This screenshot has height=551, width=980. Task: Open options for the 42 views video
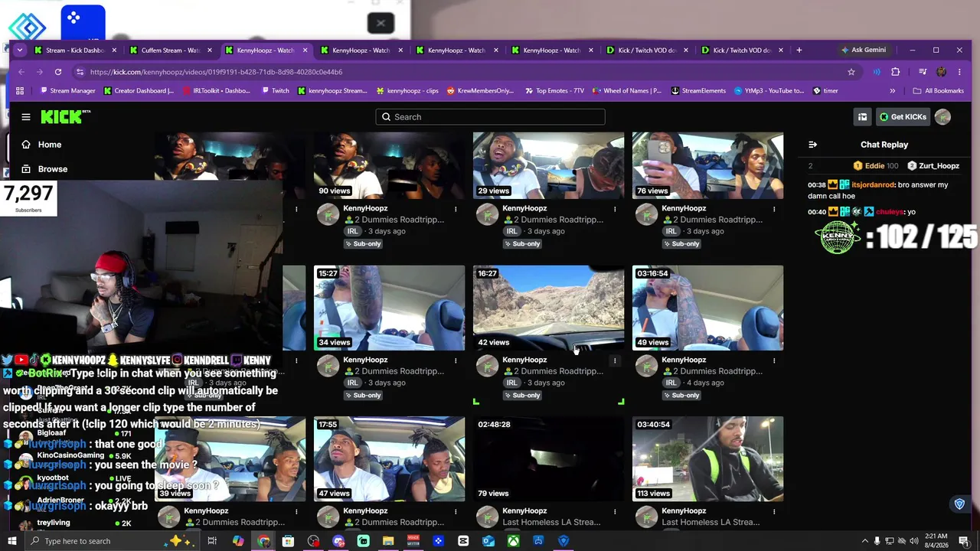pyautogui.click(x=615, y=360)
